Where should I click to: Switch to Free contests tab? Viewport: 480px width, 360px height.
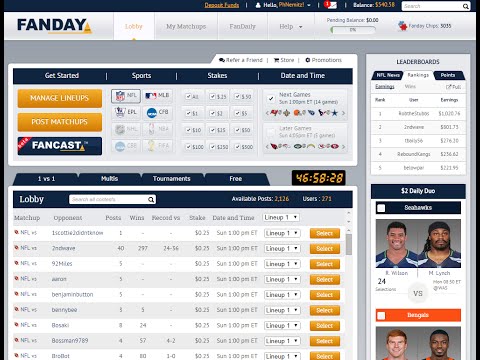pos(235,179)
